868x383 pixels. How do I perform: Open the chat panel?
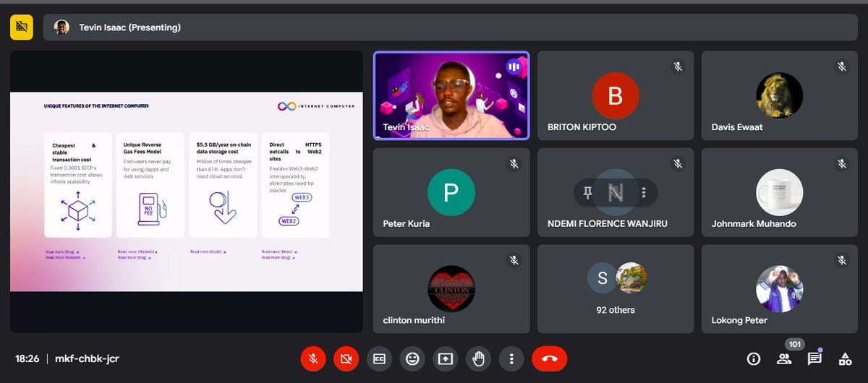(814, 358)
